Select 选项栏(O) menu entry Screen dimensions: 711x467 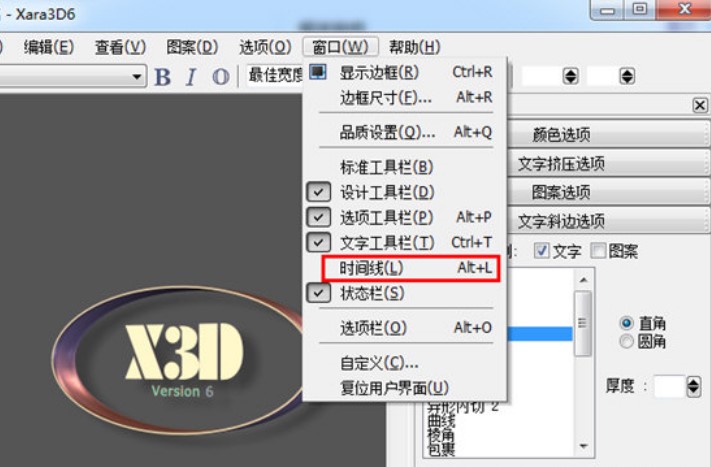404,327
